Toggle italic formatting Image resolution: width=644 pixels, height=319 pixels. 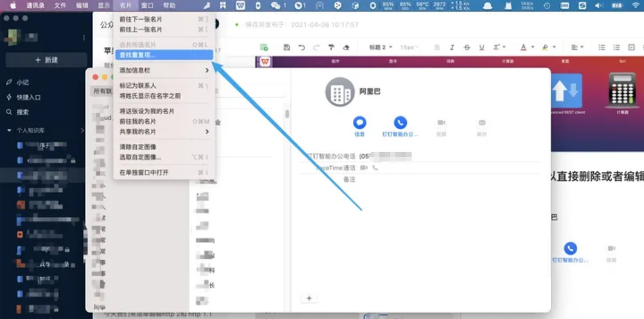pyautogui.click(x=452, y=47)
